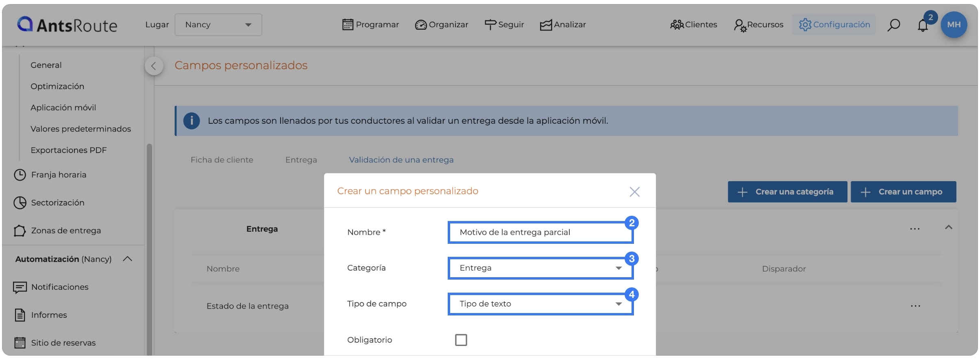Click the Estado de la entrega field name
The image size is (980, 359).
pos(247,306)
